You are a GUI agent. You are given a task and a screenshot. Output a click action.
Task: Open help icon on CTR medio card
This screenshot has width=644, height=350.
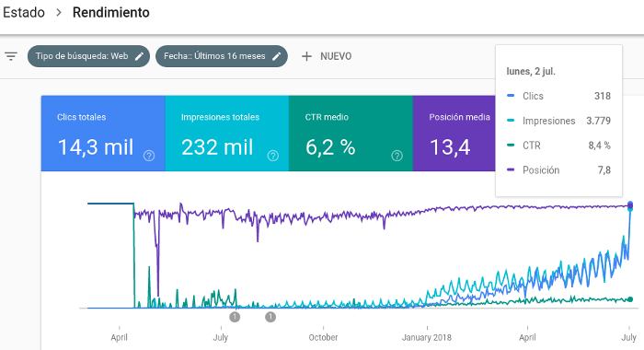pyautogui.click(x=397, y=156)
